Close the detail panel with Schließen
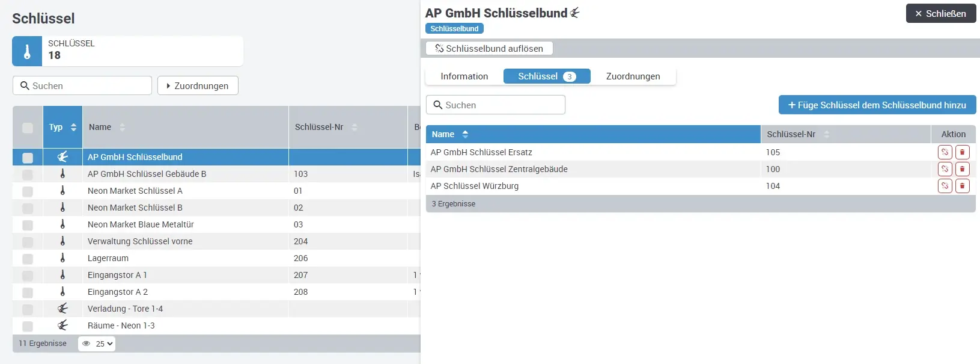Screen dimensions: 980x364 click(941, 13)
